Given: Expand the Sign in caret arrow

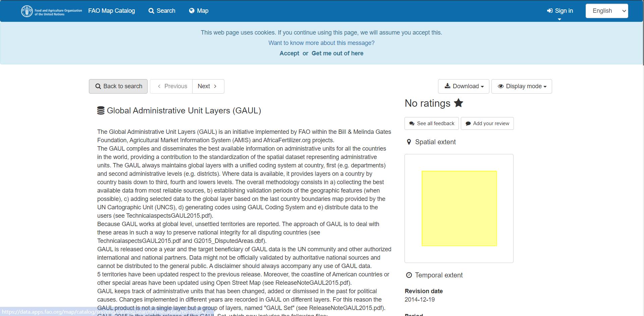Looking at the screenshot, I should [x=559, y=19].
